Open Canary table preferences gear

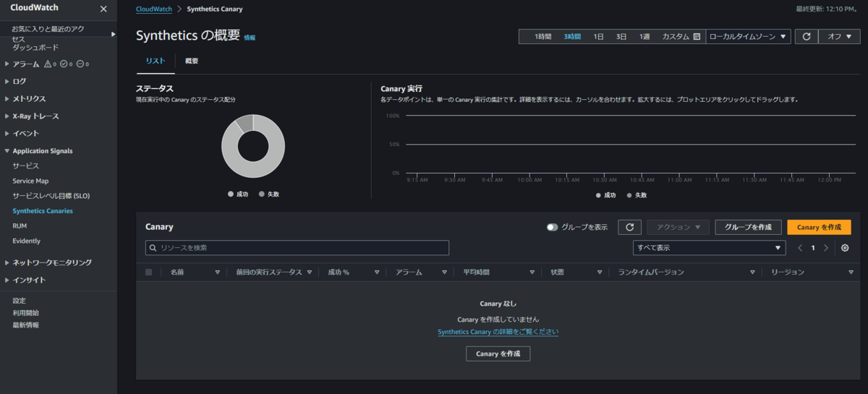coord(844,248)
